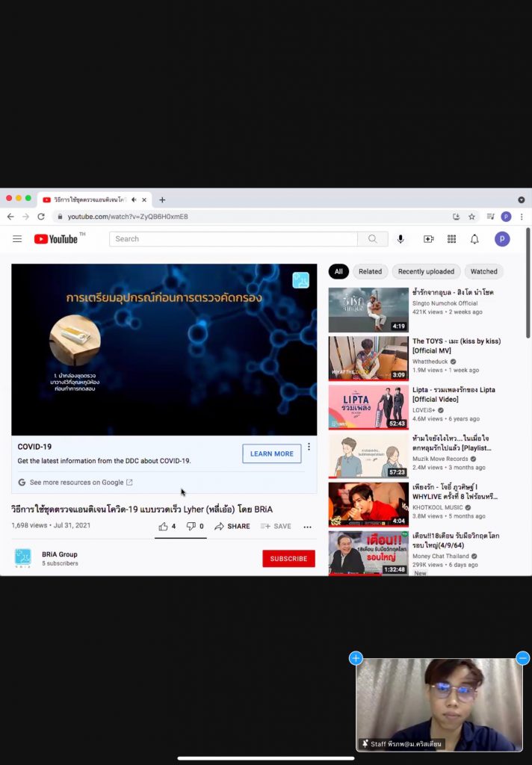
Task: Open YouTube hamburger guide menu
Action: point(17,238)
